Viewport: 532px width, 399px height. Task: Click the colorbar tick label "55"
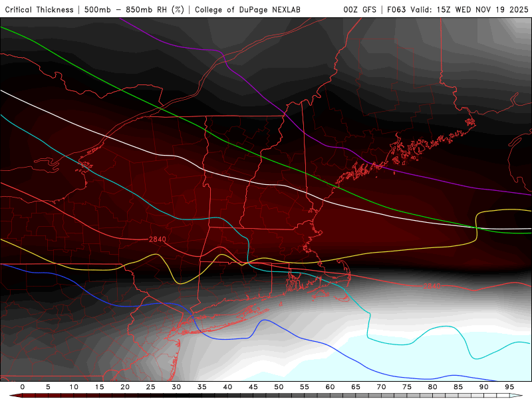click(305, 387)
